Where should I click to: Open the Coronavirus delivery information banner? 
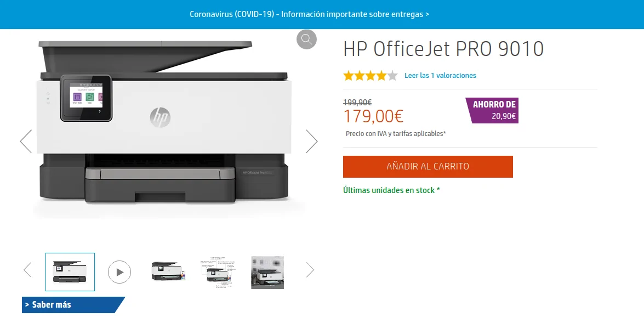(x=310, y=14)
